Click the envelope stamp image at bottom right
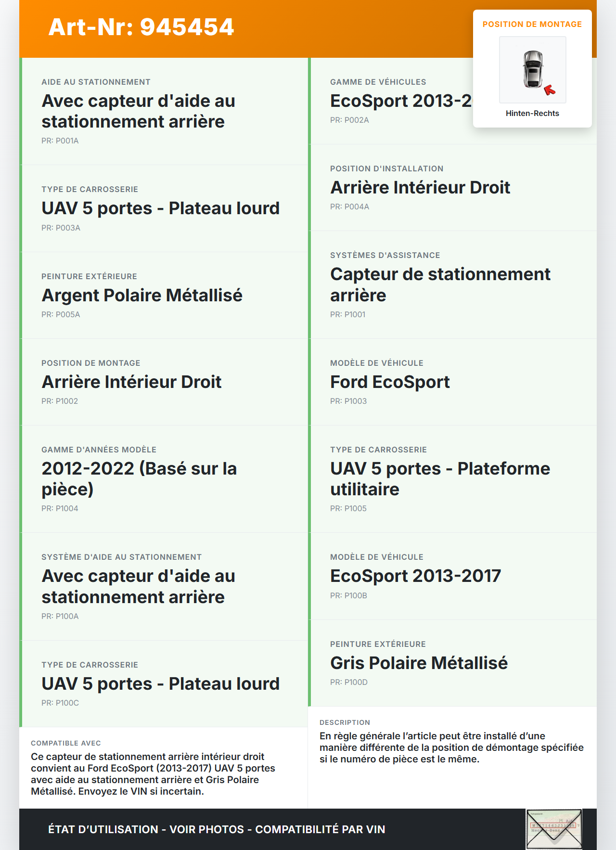616x850 pixels. pyautogui.click(x=554, y=829)
